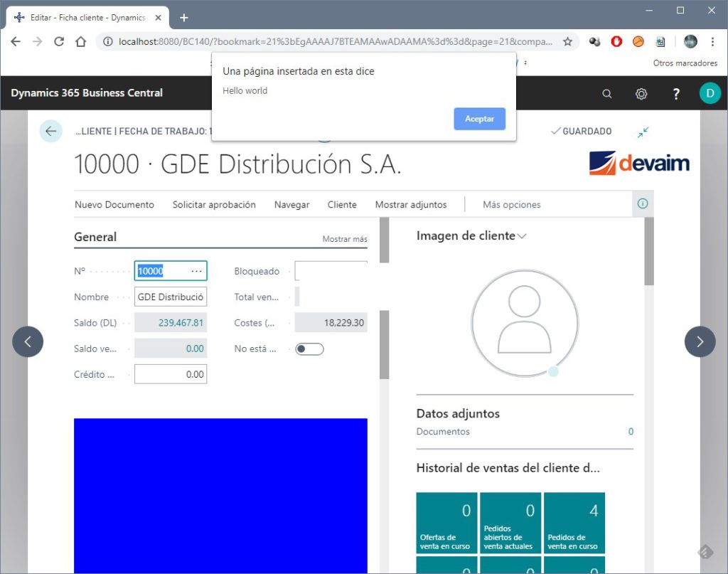Click the Historial de ventas del cliente heading
Image resolution: width=728 pixels, height=574 pixels.
click(508, 467)
